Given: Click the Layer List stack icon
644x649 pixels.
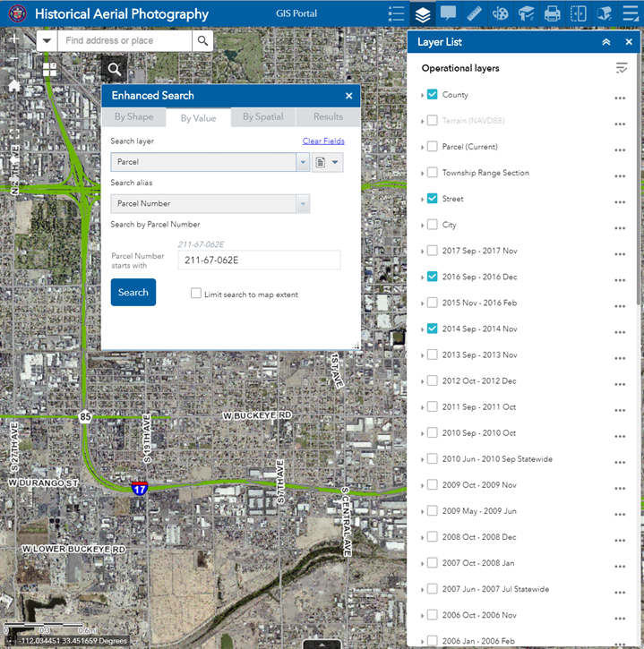Looking at the screenshot, I should (423, 13).
